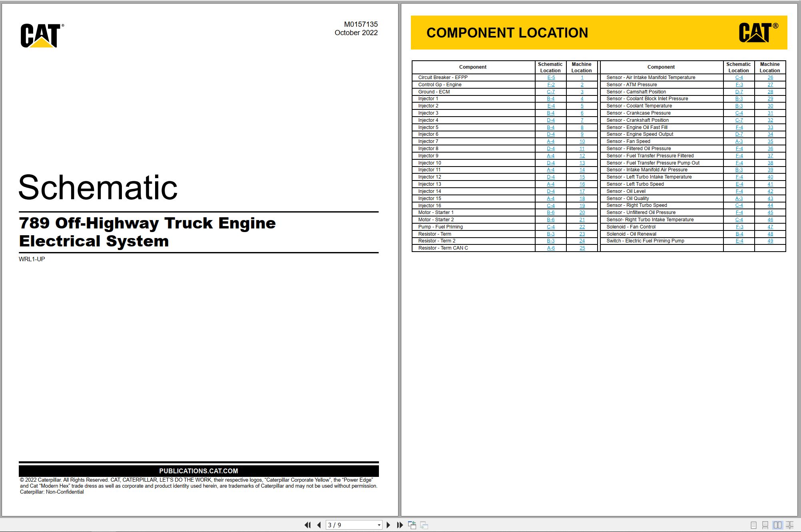The image size is (801, 532).
Task: Click schematic link C-4 for Right Turbo Speed
Action: point(739,205)
